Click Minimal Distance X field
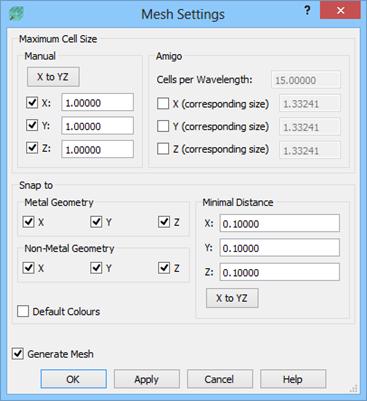The width and height of the screenshot is (367, 401). (x=280, y=223)
